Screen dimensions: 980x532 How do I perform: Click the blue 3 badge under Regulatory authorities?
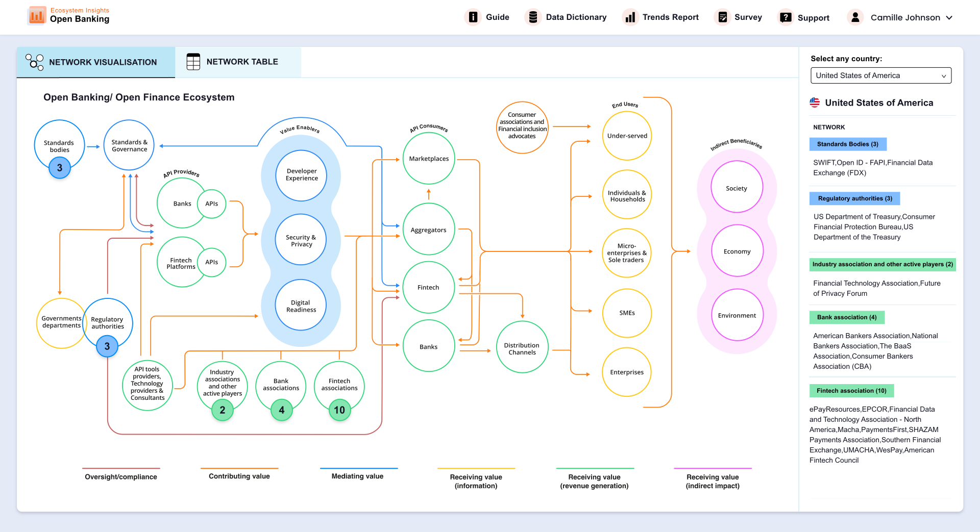click(x=107, y=346)
